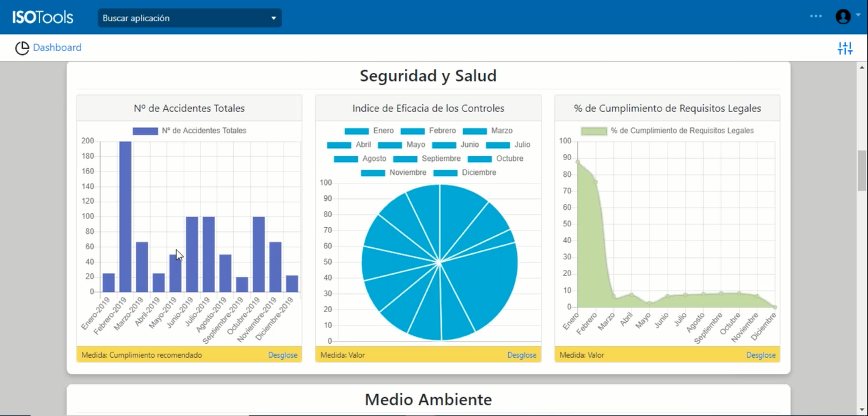Viewport: 868px width, 416px height.
Task: Open the Dashboard breadcrumb link
Action: [x=57, y=48]
